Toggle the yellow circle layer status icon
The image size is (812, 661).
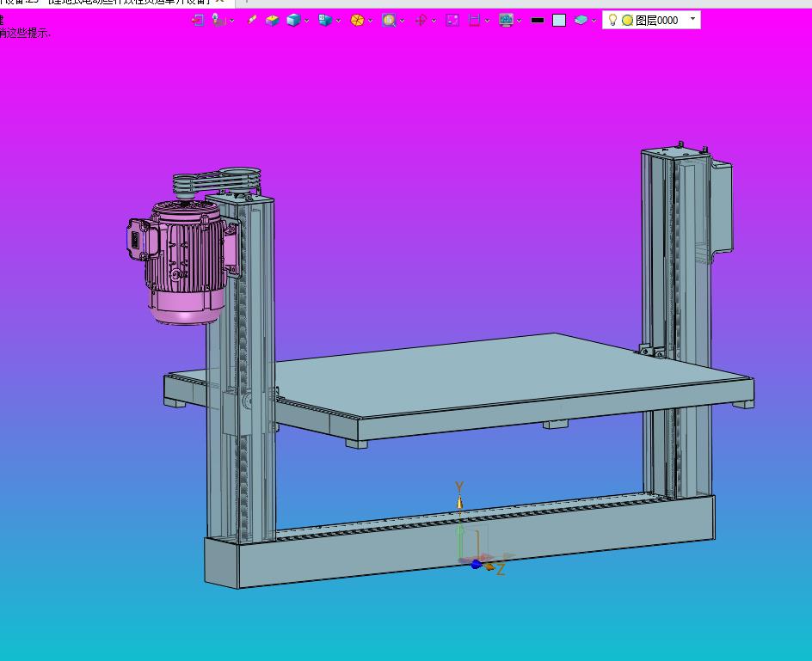point(627,20)
